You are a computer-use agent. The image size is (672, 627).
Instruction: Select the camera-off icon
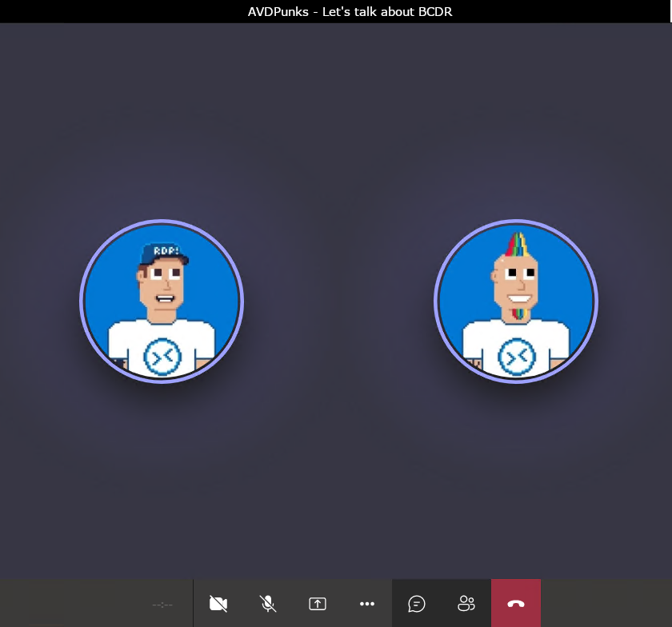[x=218, y=604]
